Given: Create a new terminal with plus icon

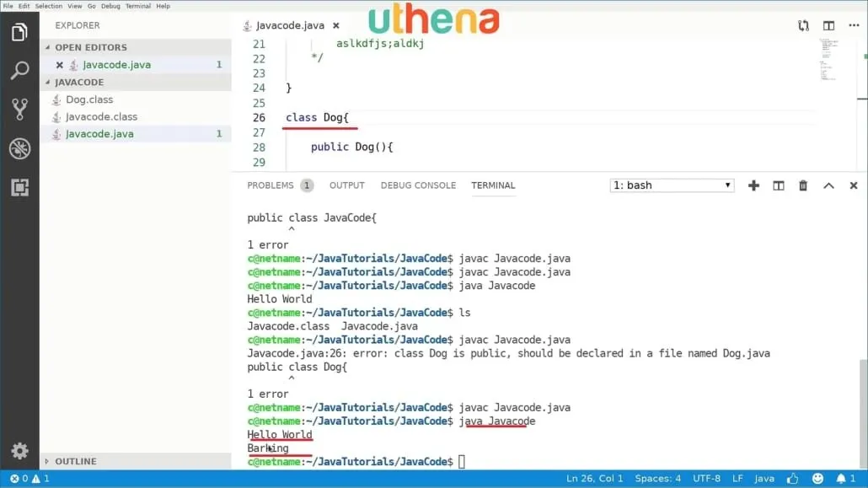Looking at the screenshot, I should pos(753,185).
